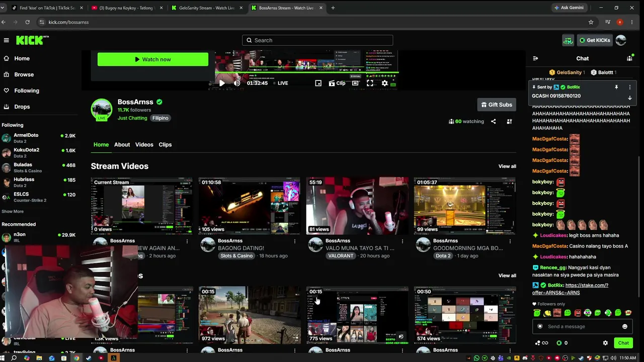The width and height of the screenshot is (644, 362).
Task: Open chat viewers list icon
Action: (x=629, y=58)
